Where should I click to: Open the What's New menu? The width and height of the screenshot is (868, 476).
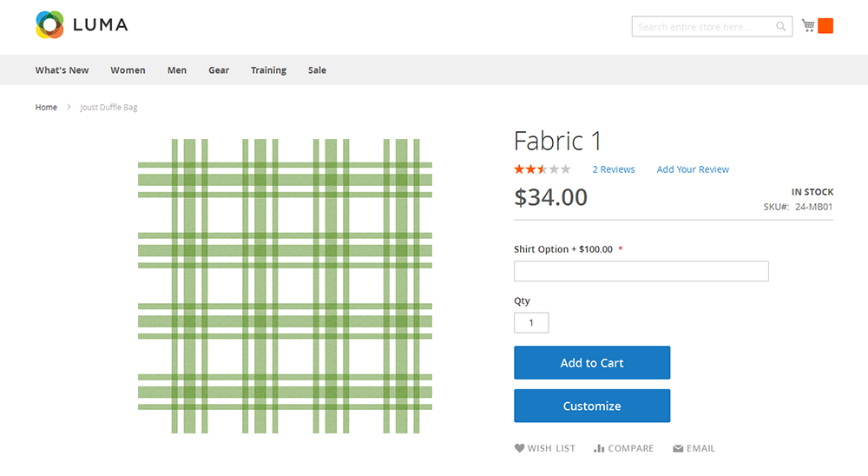62,70
